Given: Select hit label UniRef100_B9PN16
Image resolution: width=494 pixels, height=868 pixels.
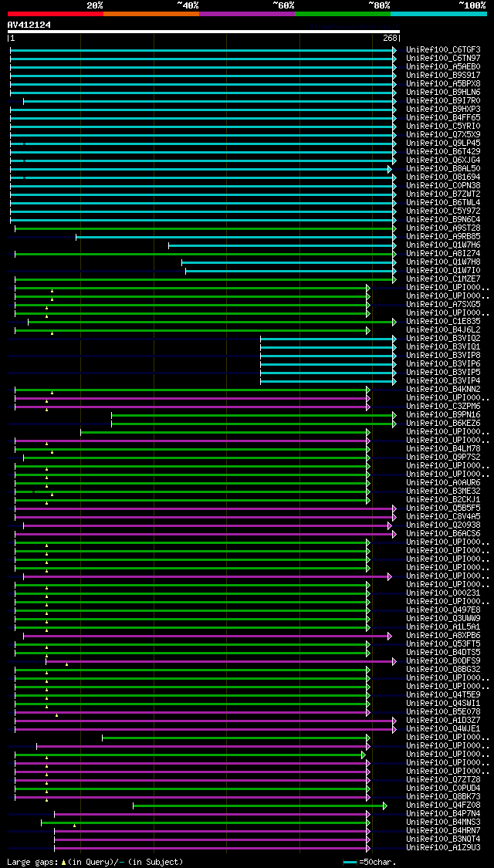Looking at the screenshot, I should coord(443,414).
